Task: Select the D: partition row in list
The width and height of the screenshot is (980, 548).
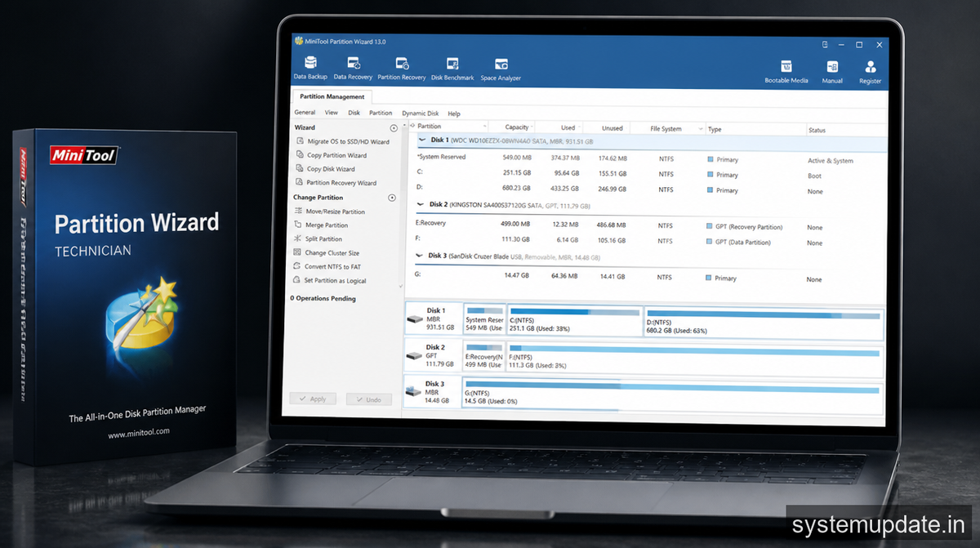Action: (650, 189)
